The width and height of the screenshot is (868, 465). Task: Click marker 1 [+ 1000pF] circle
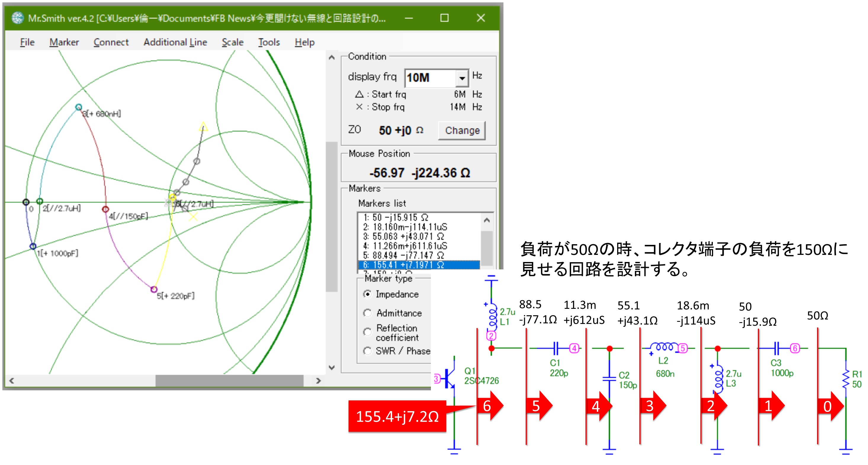pos(33,247)
